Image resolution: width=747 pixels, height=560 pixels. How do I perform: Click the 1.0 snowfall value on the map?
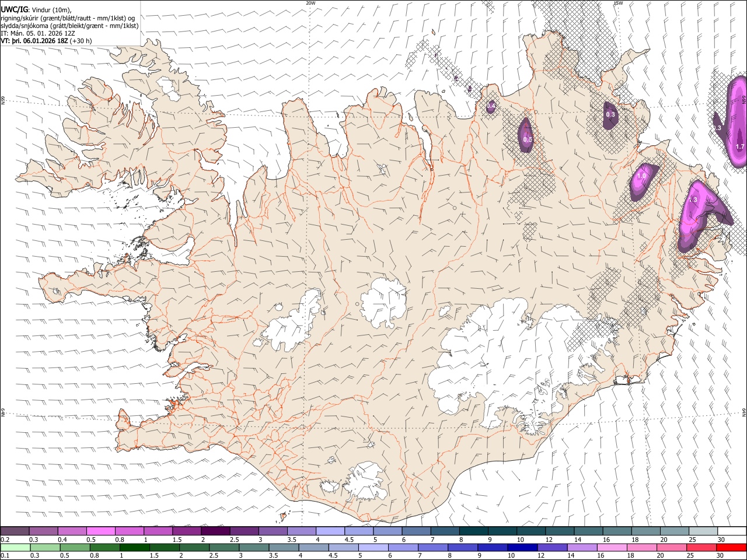[642, 176]
